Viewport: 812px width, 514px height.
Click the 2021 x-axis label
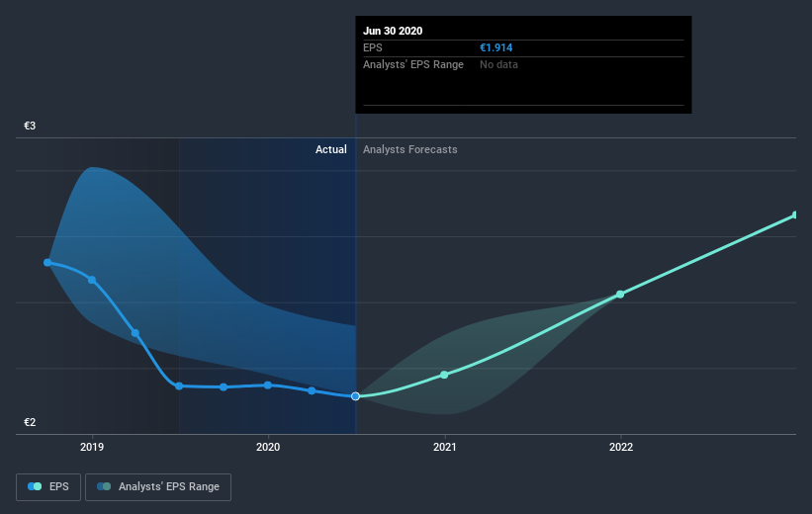pos(444,447)
